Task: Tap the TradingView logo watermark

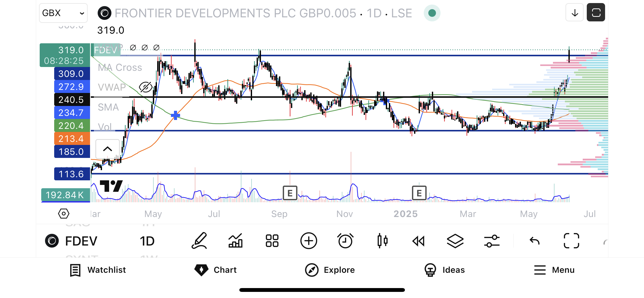Action: [x=111, y=186]
